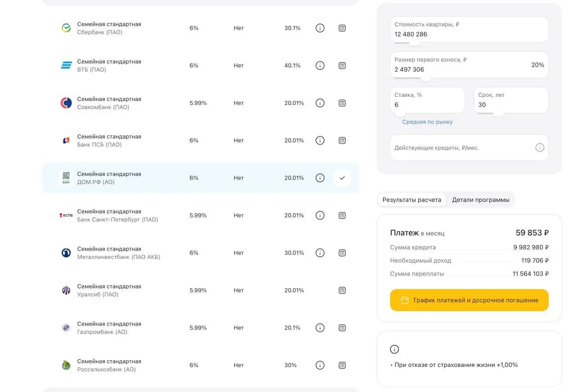Viewport: 576px width, 392px height.
Task: Click the Средняя по рынку link
Action: (x=427, y=122)
